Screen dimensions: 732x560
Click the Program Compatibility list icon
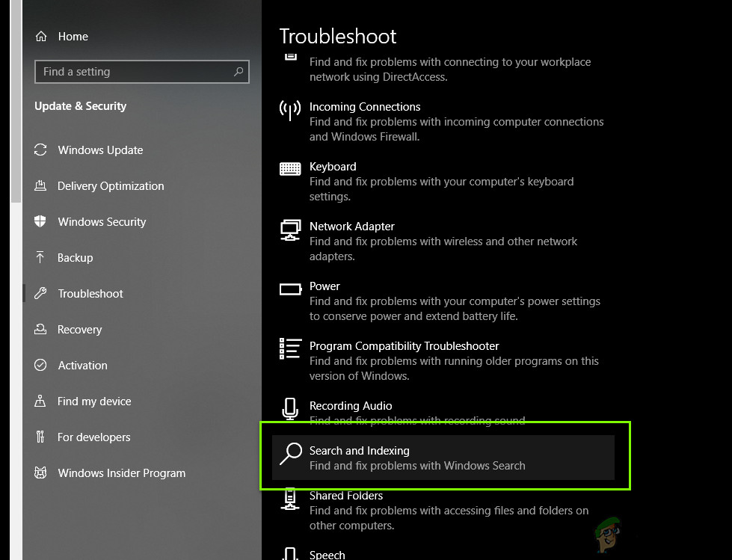point(290,349)
